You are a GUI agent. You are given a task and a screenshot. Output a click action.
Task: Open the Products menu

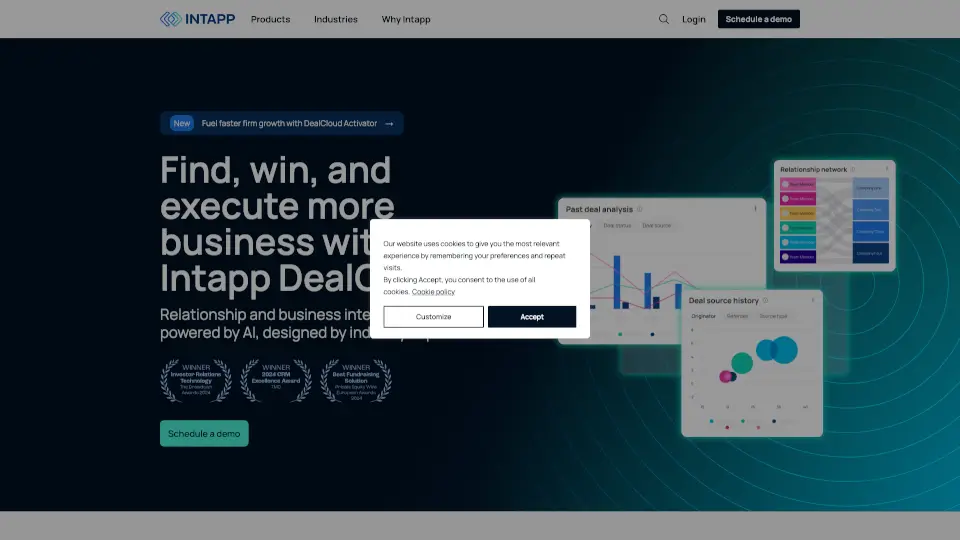270,19
